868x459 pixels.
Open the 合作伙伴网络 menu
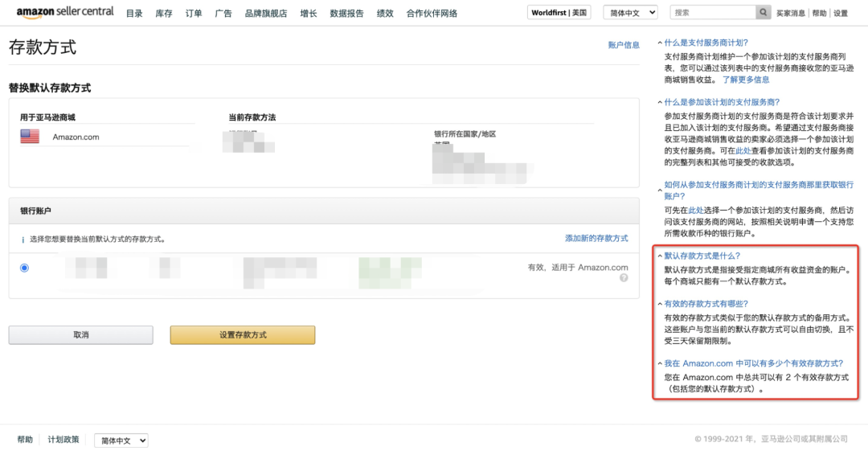point(432,14)
